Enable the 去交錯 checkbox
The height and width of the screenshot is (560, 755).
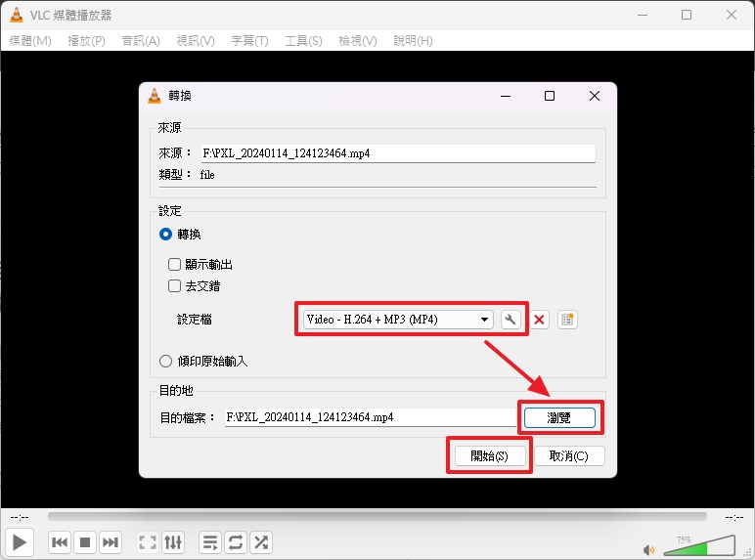tap(175, 286)
